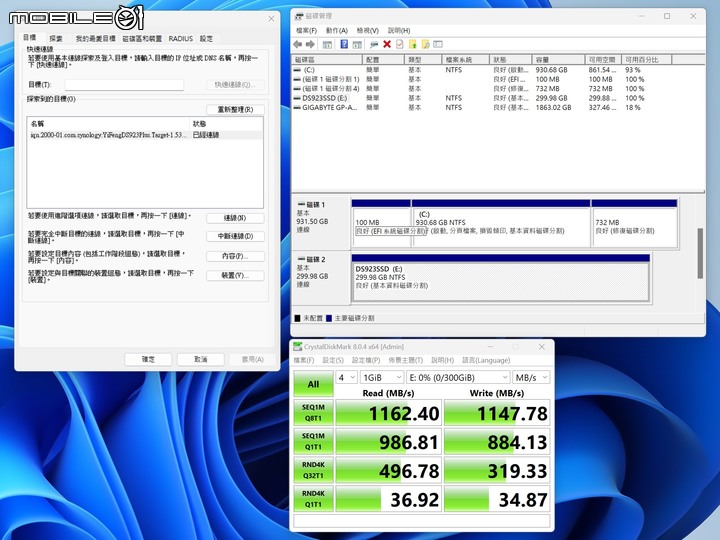This screenshot has width=720, height=540.
Task: Open the properties checkmark sheet icon
Action: (x=399, y=45)
